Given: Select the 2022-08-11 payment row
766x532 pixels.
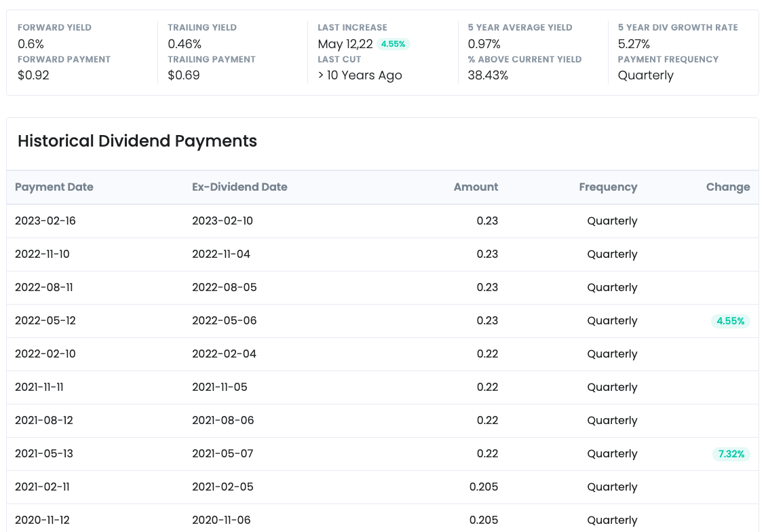Looking at the screenshot, I should coord(44,288).
